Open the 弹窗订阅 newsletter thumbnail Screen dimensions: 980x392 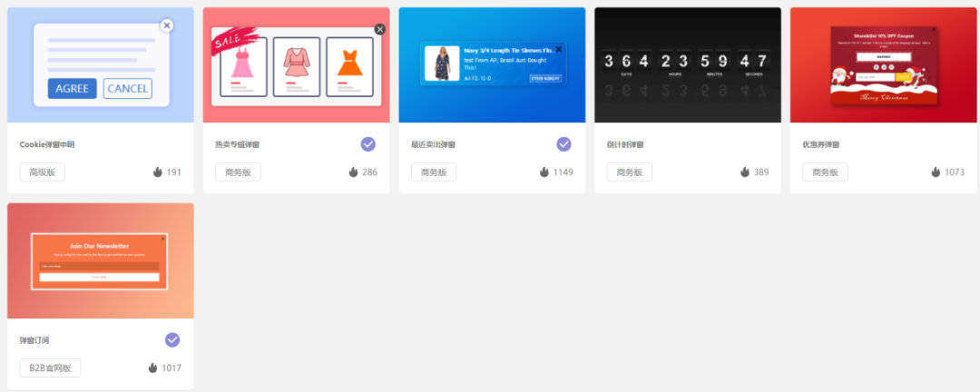pos(101,260)
